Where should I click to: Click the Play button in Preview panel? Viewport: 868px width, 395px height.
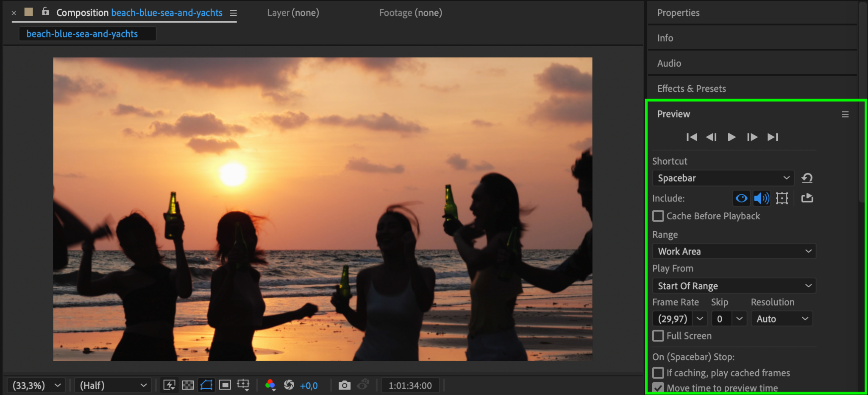tap(732, 137)
